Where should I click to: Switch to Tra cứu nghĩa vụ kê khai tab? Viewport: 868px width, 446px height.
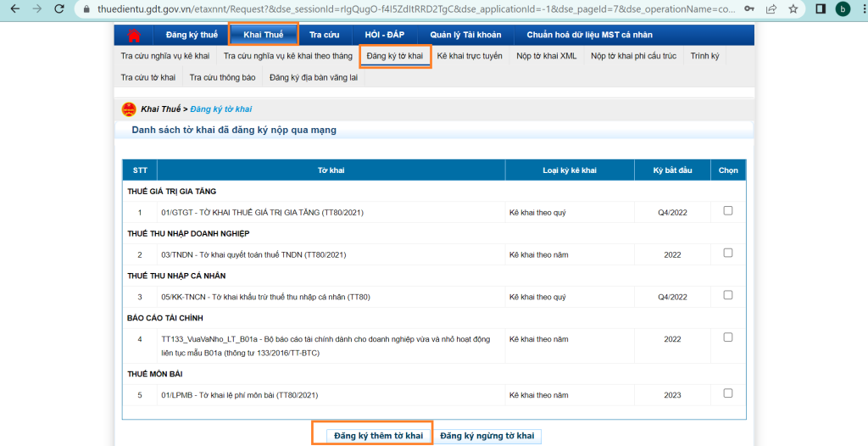click(x=165, y=56)
